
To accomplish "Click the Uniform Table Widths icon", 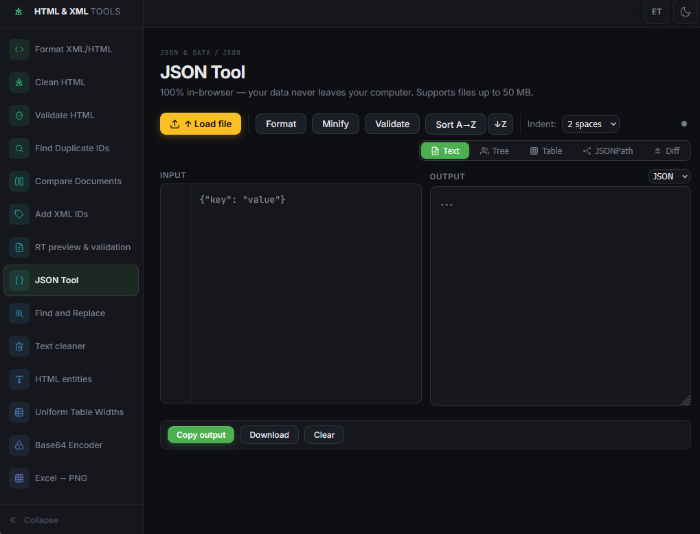I will [19, 412].
